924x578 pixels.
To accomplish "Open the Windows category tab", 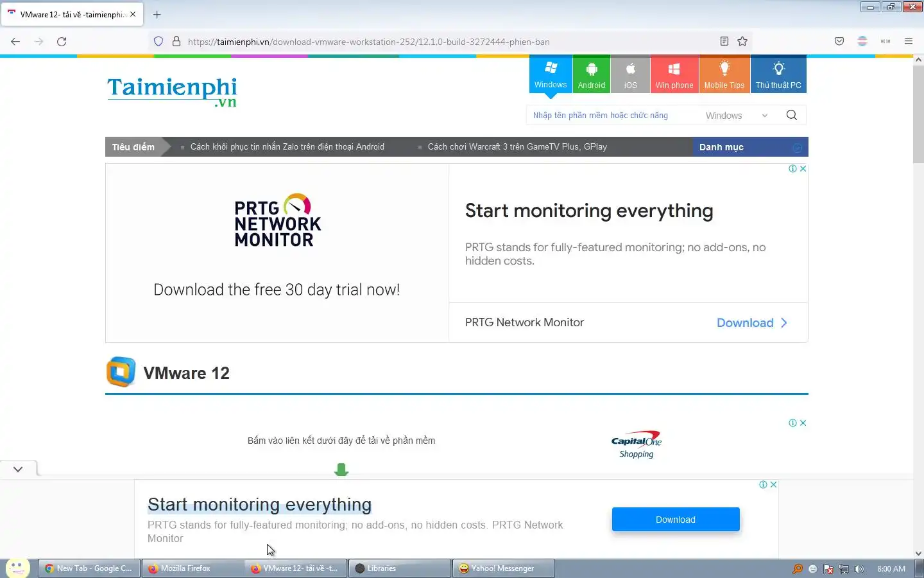I will point(551,75).
